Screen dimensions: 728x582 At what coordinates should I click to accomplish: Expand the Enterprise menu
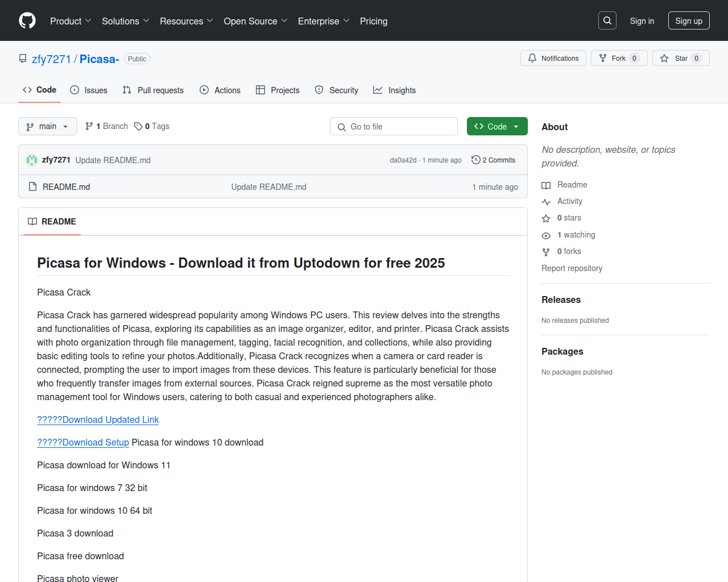[x=324, y=21]
